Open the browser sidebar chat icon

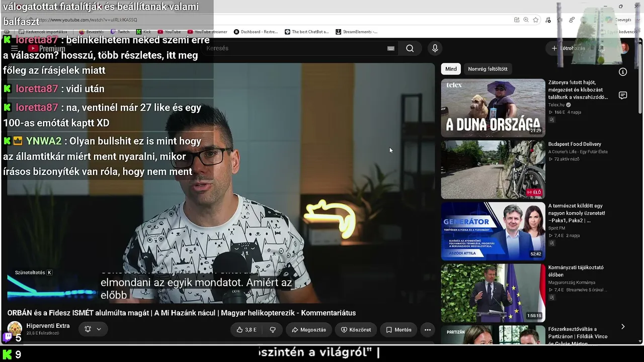(x=623, y=96)
